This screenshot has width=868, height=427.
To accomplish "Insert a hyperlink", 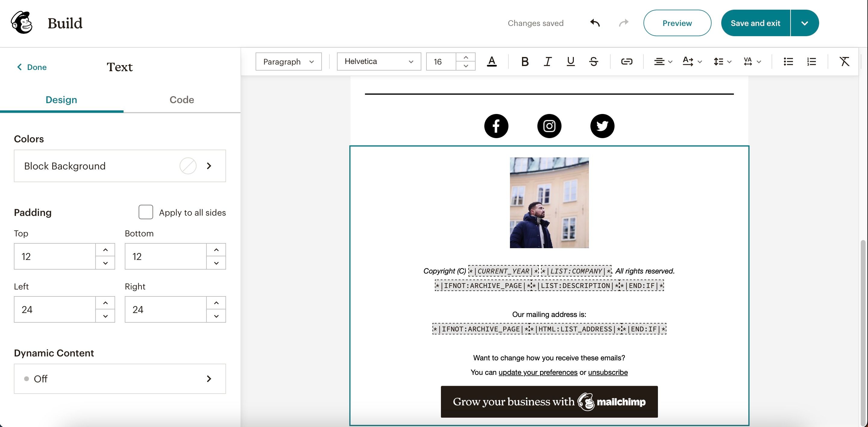I will click(627, 61).
